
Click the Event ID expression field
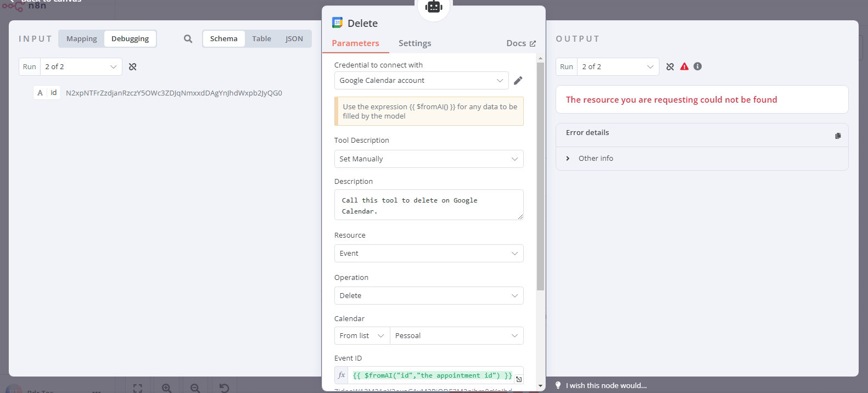coord(432,375)
